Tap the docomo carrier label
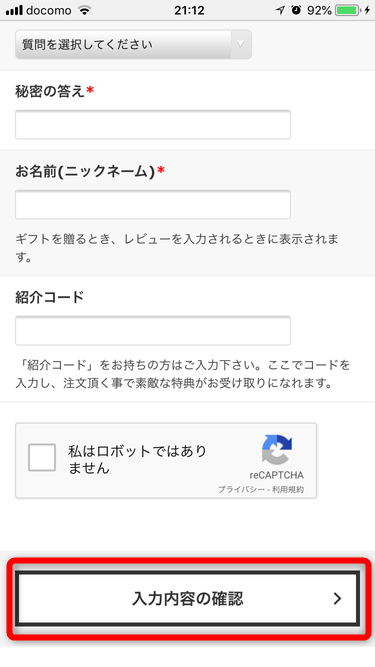The width and height of the screenshot is (375, 667). 48,10
